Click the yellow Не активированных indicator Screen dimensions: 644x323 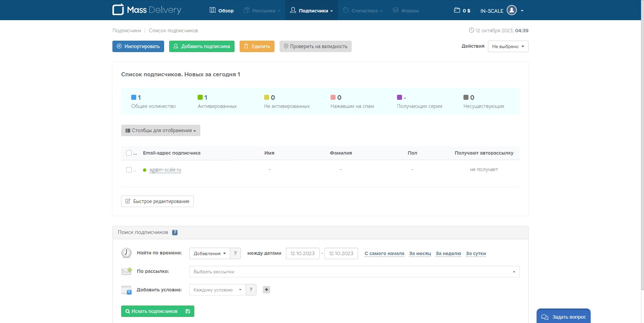(266, 97)
